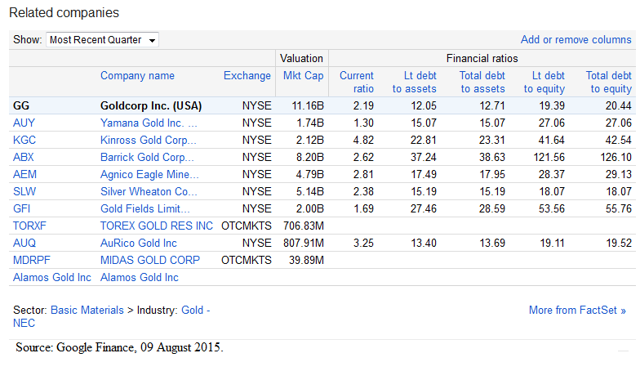Sort by Lt debt to assets header
This screenshot has width=640, height=380.
point(414,82)
